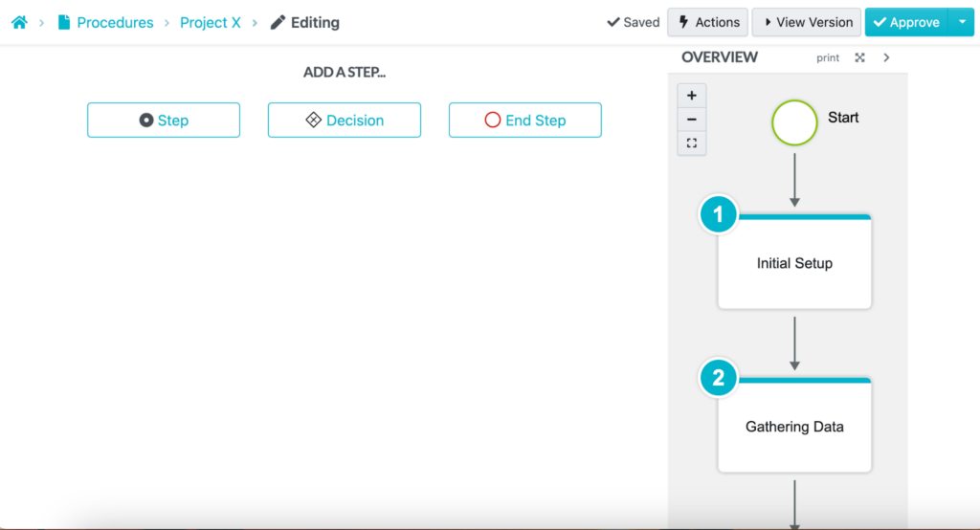Add a new Step
Viewport: 980px width, 530px height.
164,121
